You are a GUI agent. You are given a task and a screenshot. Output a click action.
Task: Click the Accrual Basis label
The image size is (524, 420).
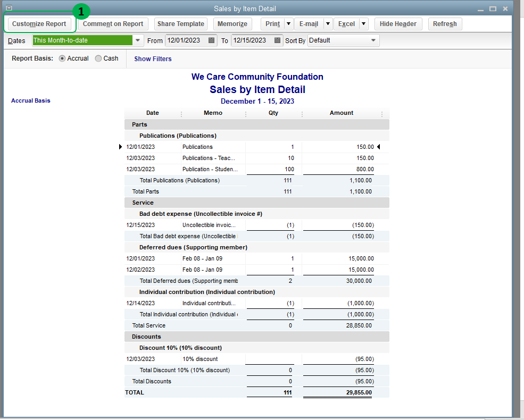31,100
